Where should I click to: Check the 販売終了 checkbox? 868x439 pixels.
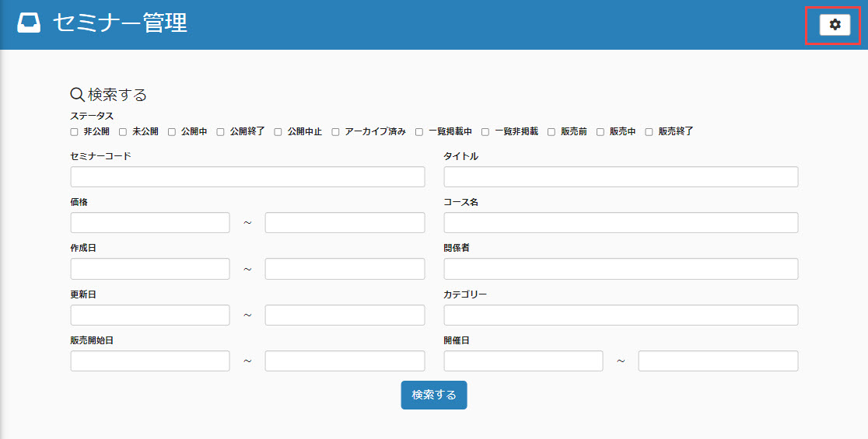[649, 132]
